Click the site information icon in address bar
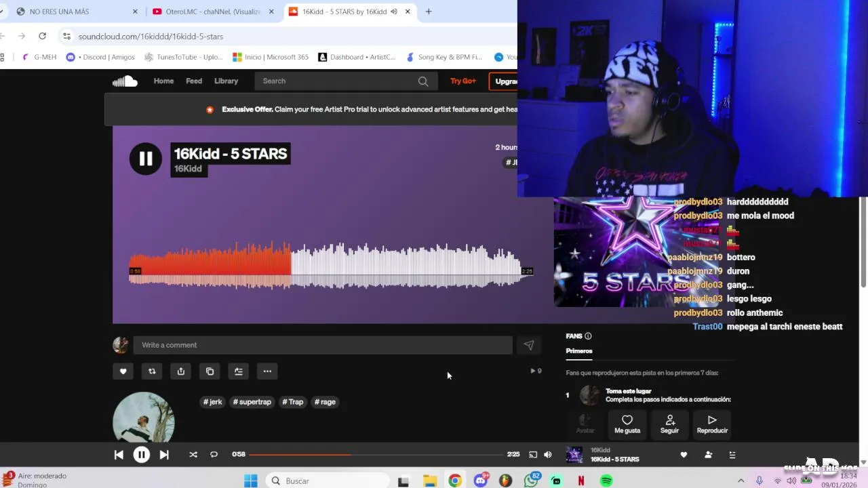Viewport: 868px width, 488px height. click(x=66, y=36)
